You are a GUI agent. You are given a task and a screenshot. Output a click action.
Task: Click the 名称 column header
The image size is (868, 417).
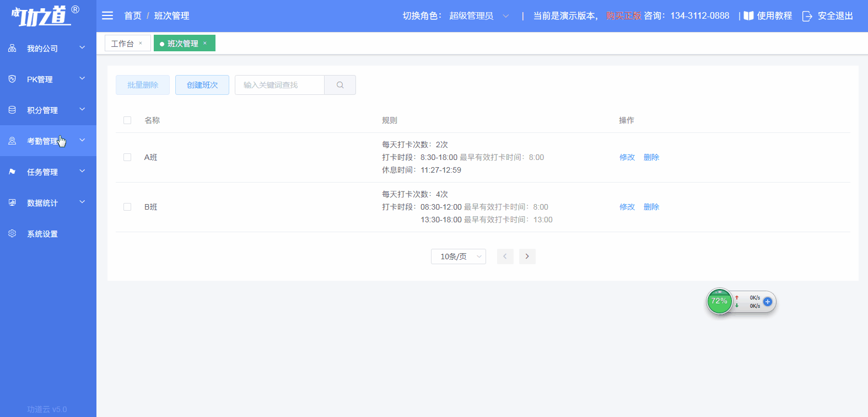[152, 120]
